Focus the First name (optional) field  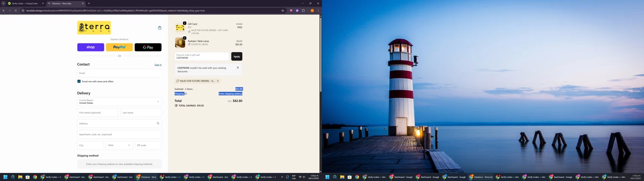click(98, 112)
